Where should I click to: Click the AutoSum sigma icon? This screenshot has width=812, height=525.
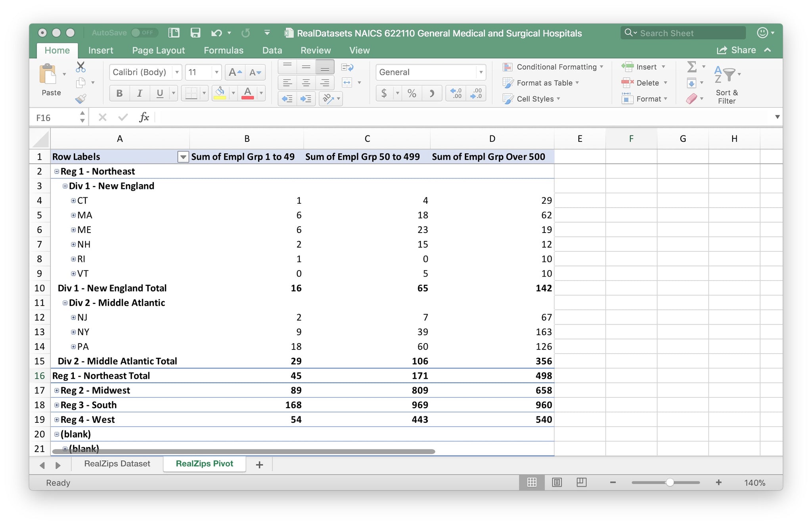pyautogui.click(x=691, y=67)
